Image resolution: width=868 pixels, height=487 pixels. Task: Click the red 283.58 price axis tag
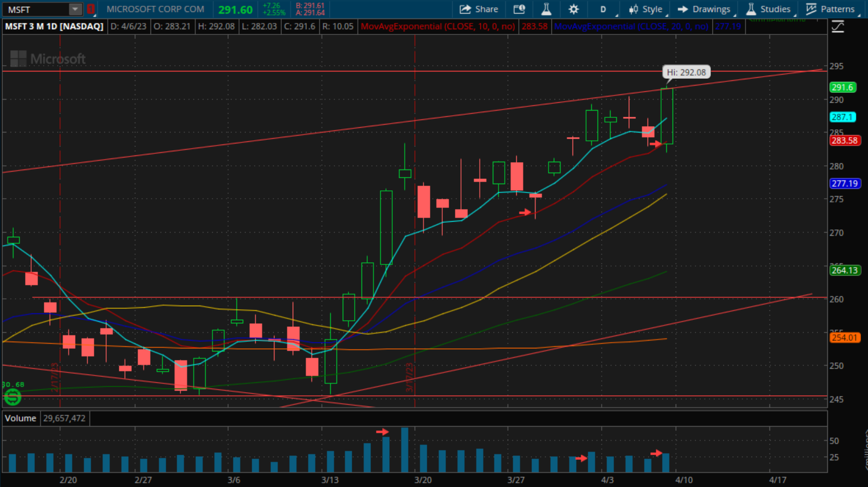pyautogui.click(x=844, y=140)
